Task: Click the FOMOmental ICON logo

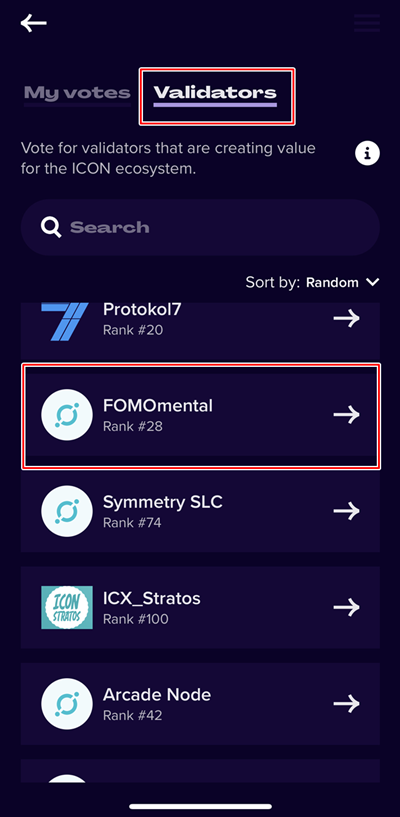Action: pyautogui.click(x=67, y=415)
